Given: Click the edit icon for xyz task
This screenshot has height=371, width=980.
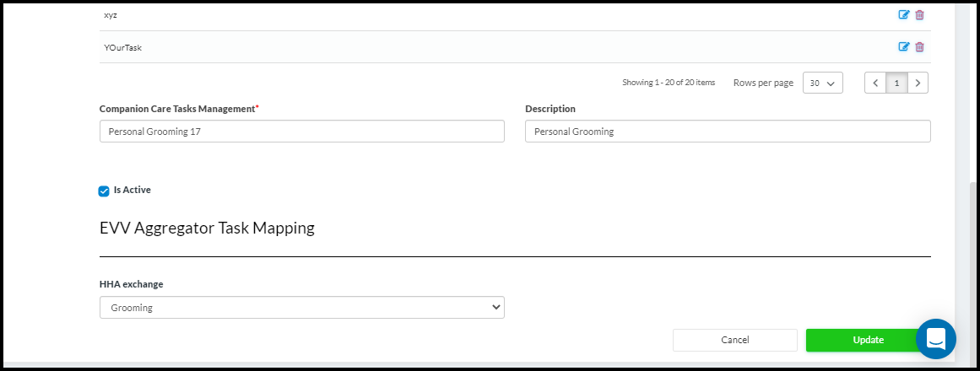Looking at the screenshot, I should 903,14.
